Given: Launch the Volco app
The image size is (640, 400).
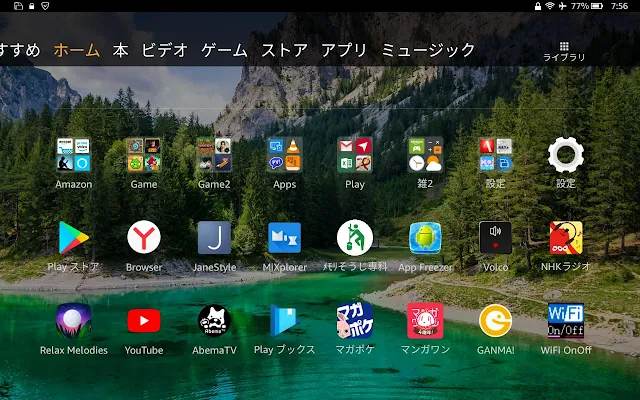Looking at the screenshot, I should coord(495,238).
